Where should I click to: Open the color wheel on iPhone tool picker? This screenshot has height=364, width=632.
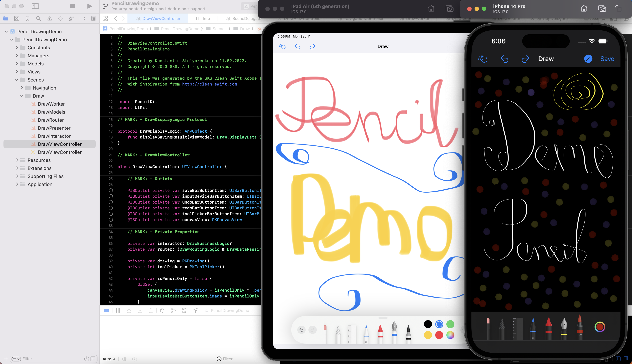click(599, 327)
